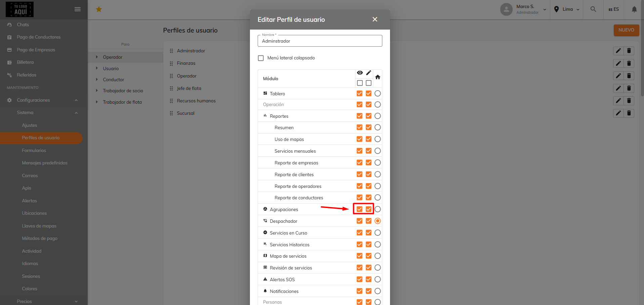Edit the Recursos humanos profile pencil
Image resolution: width=644 pixels, height=305 pixels.
pos(618,101)
